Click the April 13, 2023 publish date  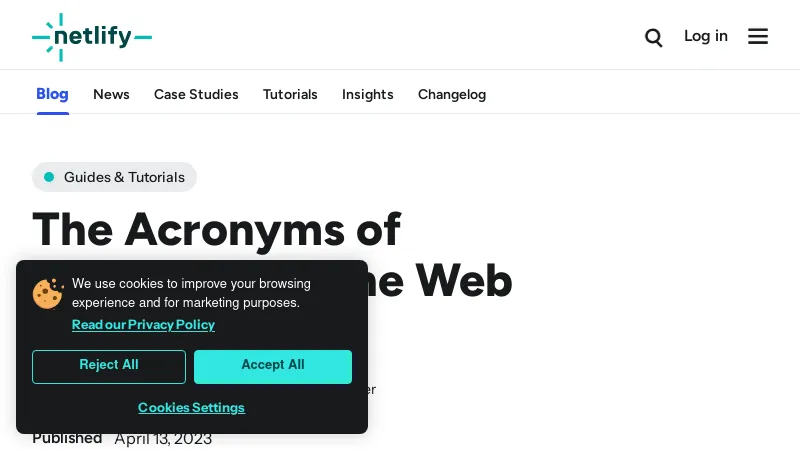(x=163, y=439)
